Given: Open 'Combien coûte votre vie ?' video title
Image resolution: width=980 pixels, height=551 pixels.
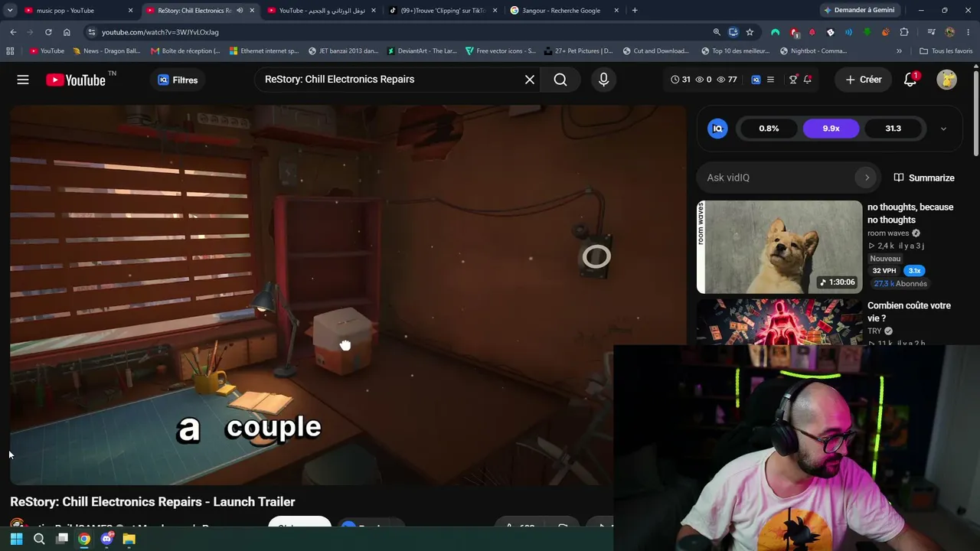Looking at the screenshot, I should coord(909,311).
